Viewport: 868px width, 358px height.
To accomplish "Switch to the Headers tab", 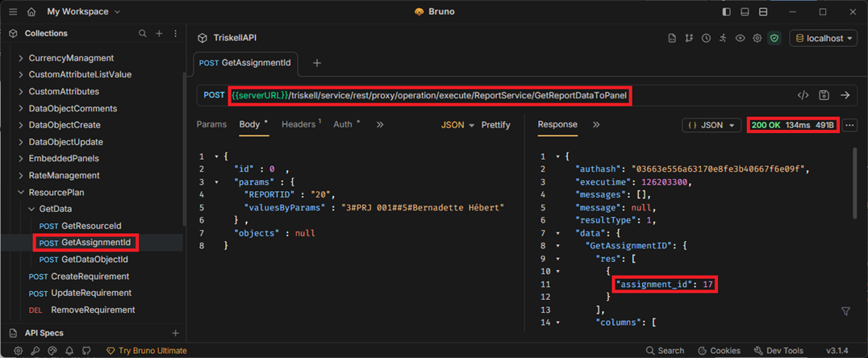I will coord(301,124).
